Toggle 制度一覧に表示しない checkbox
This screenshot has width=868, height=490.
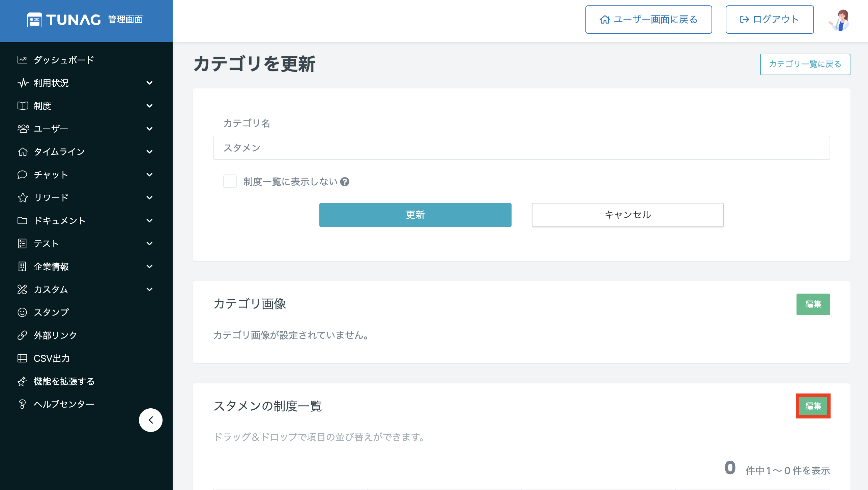(229, 182)
